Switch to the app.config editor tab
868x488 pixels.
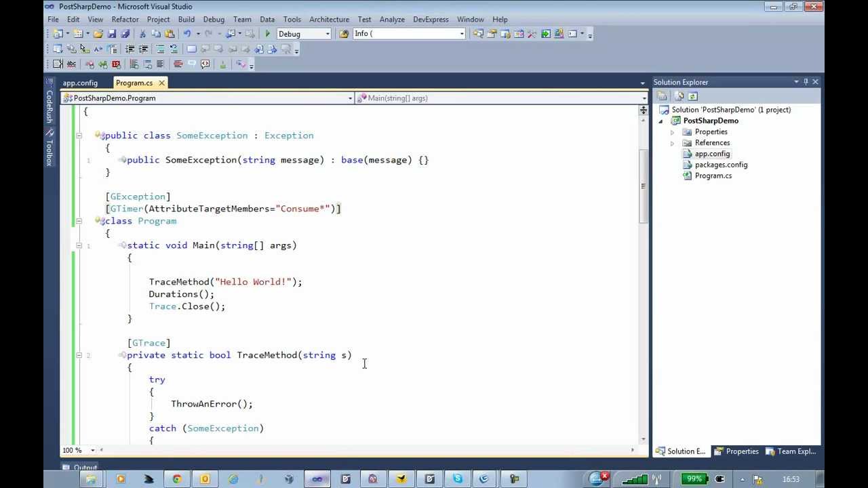point(80,83)
